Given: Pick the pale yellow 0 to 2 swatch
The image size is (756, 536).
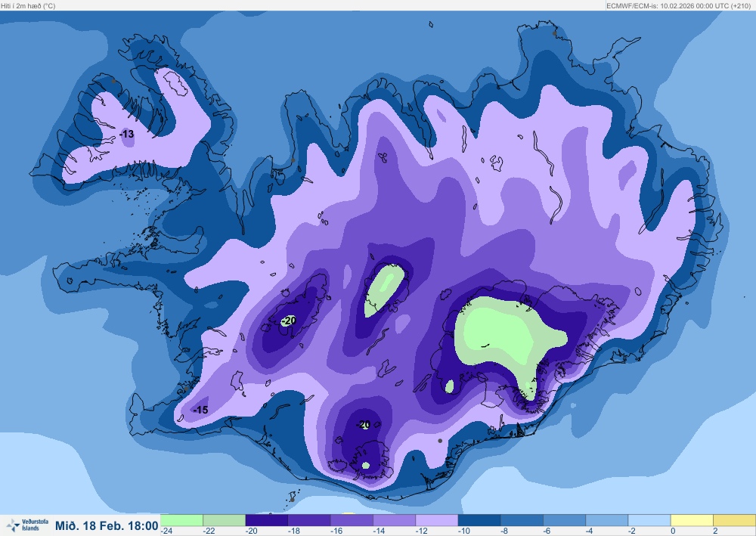Looking at the screenshot, I should (x=692, y=521).
